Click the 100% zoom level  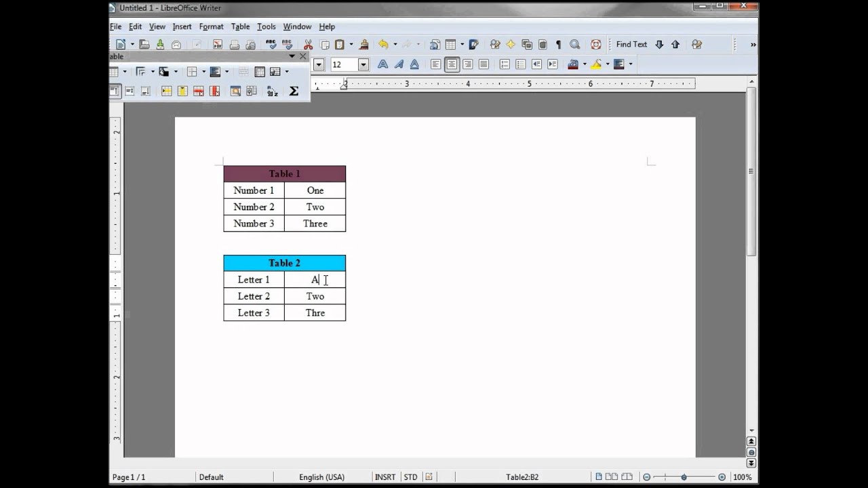(x=742, y=477)
